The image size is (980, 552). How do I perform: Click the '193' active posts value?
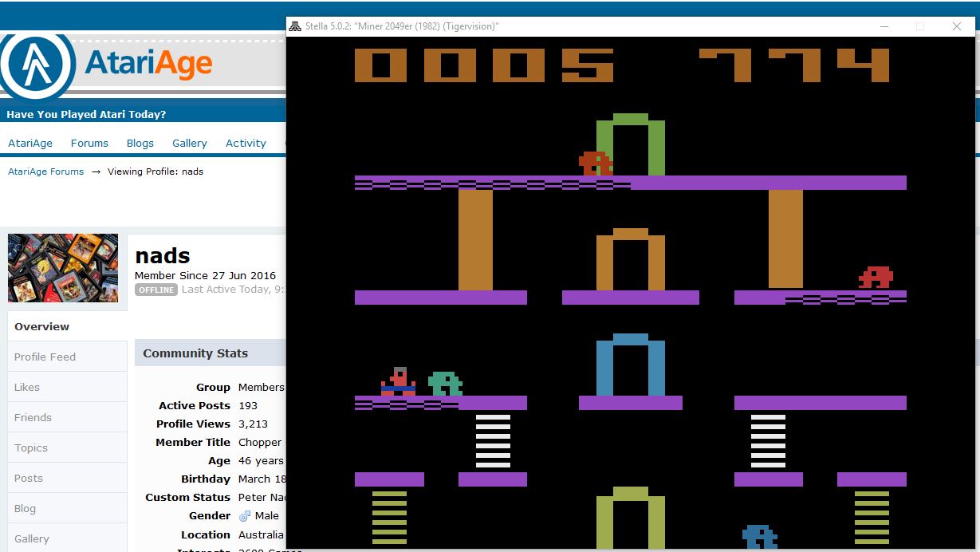tap(248, 405)
